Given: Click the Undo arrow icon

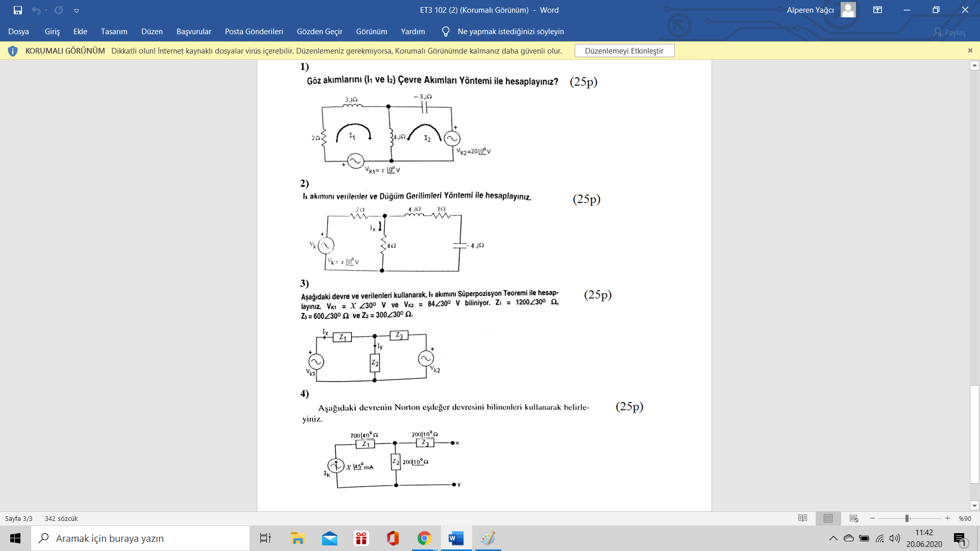Looking at the screenshot, I should 36,10.
